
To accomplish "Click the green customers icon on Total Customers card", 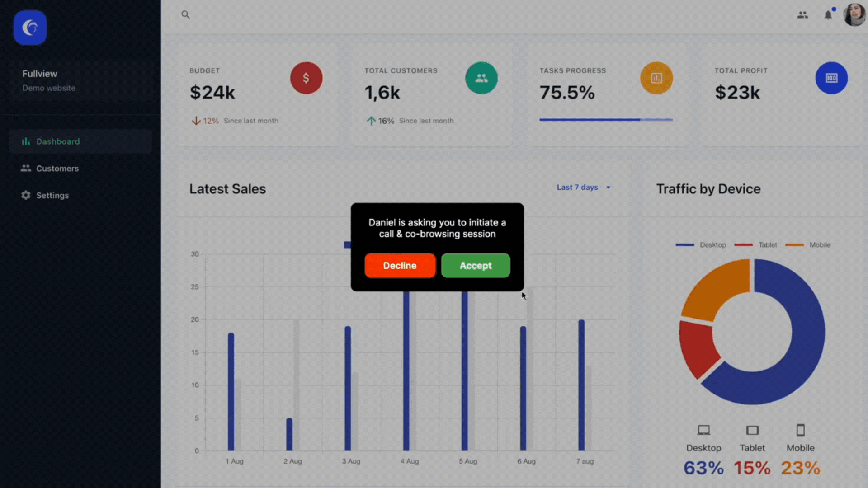I will pos(481,78).
